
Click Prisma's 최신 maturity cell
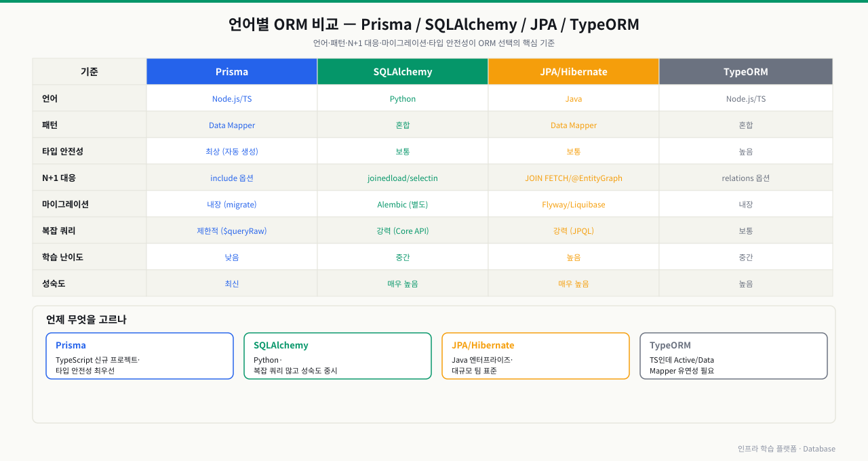click(232, 283)
